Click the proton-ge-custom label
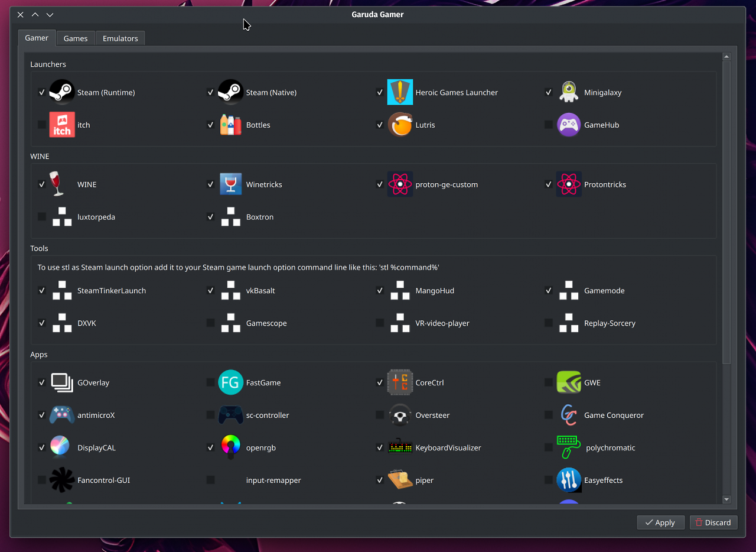Image resolution: width=756 pixels, height=552 pixels. pos(447,184)
